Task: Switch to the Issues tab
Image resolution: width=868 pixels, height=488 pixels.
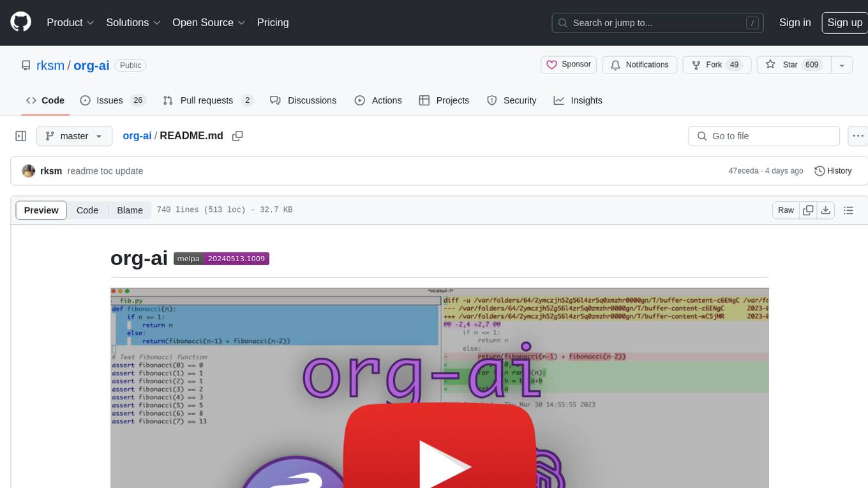Action: [x=112, y=100]
